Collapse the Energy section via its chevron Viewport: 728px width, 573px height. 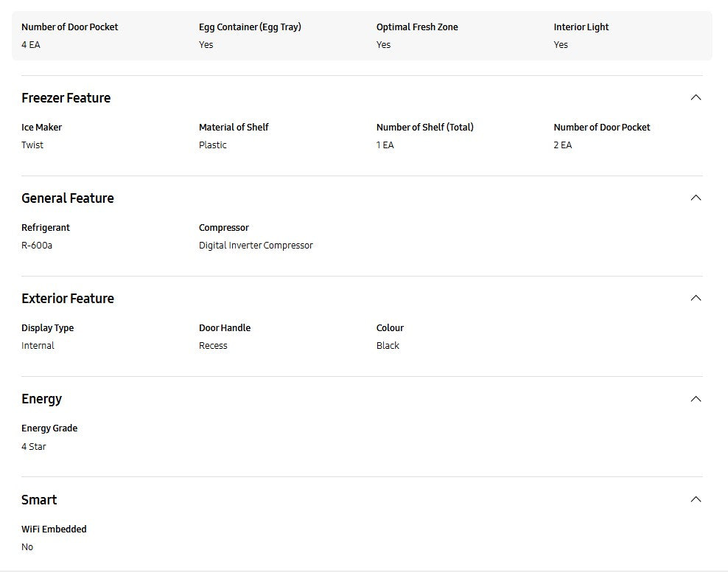(x=695, y=399)
